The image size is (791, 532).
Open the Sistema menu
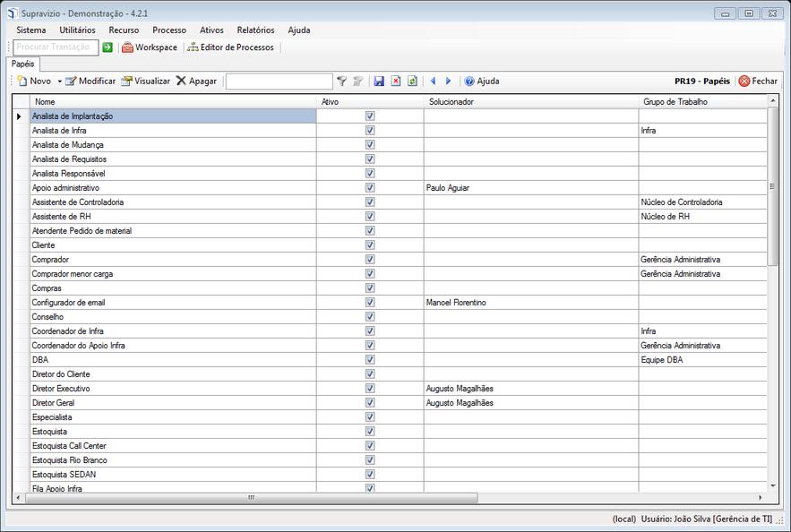31,30
